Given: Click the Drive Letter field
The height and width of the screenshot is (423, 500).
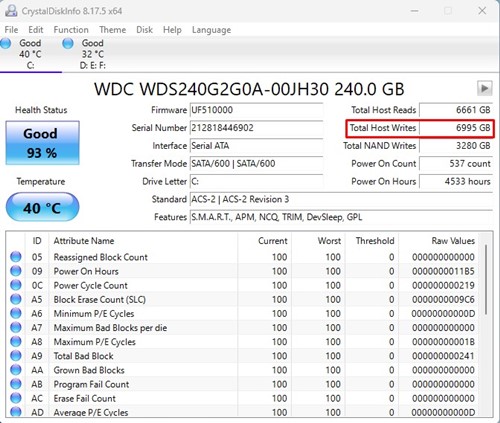Looking at the screenshot, I should click(256, 181).
